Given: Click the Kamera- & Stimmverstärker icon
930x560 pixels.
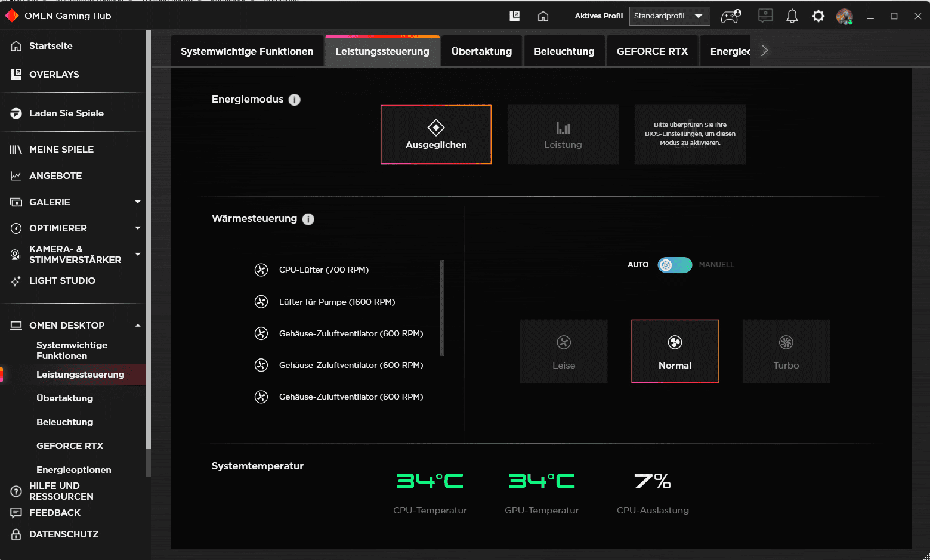Looking at the screenshot, I should coord(16,255).
